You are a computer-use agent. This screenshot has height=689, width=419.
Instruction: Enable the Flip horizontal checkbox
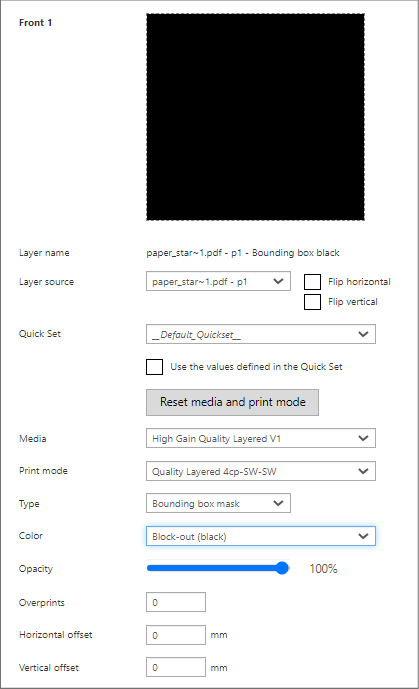click(x=312, y=282)
